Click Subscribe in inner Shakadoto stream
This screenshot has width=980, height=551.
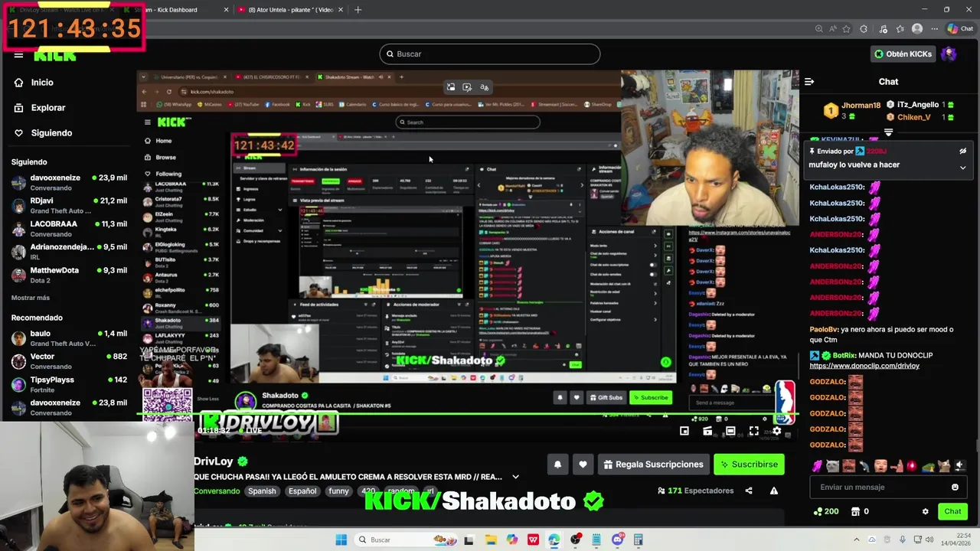point(651,398)
